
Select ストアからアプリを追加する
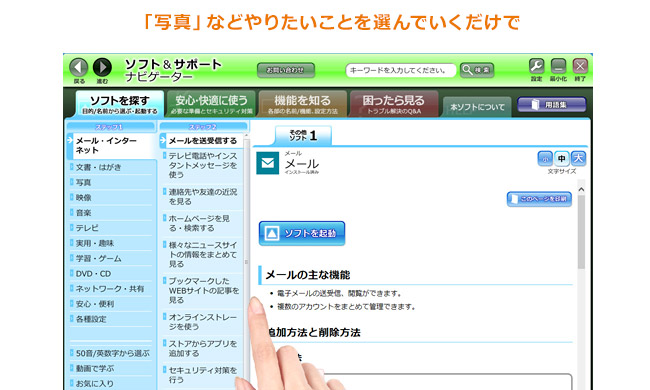[x=201, y=349]
